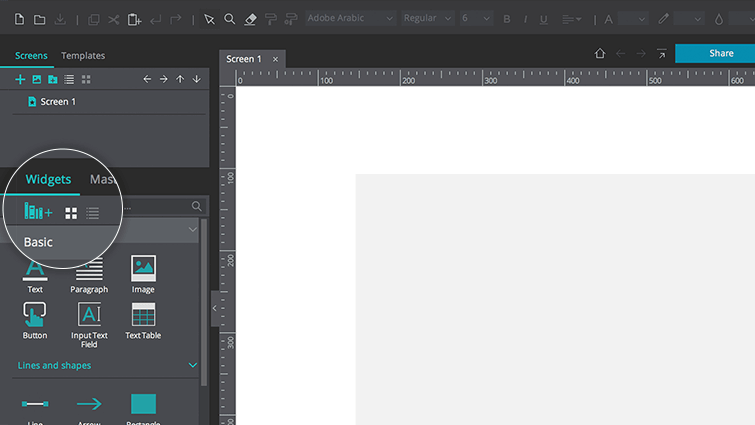Collapse the left panel with arrow handle
Screen dimensions: 755x425
click(215, 309)
